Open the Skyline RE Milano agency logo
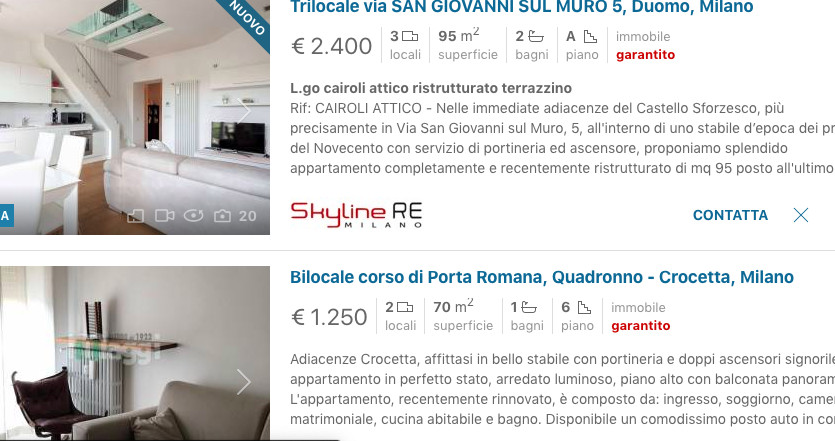The height and width of the screenshot is (441, 835). [x=356, y=215]
